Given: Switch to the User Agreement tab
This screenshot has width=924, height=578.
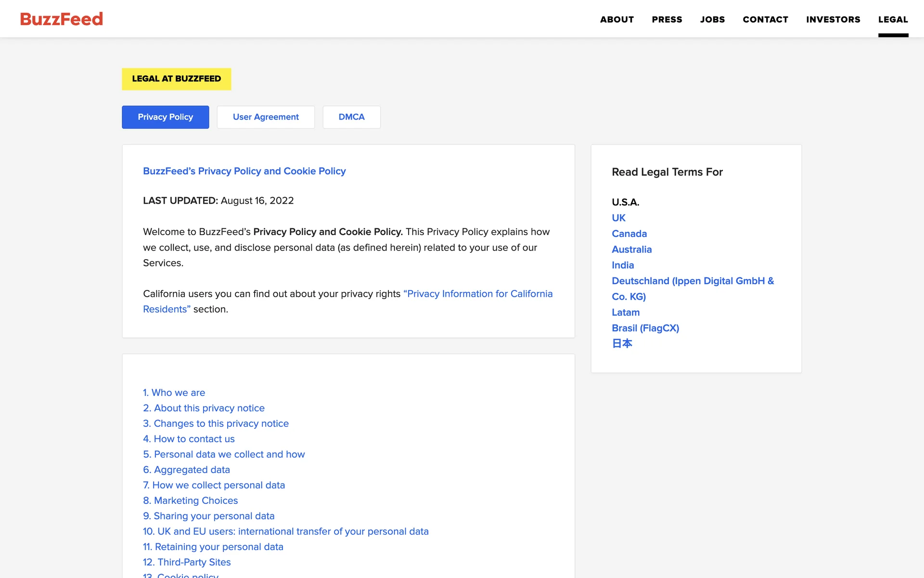Looking at the screenshot, I should click(x=266, y=117).
